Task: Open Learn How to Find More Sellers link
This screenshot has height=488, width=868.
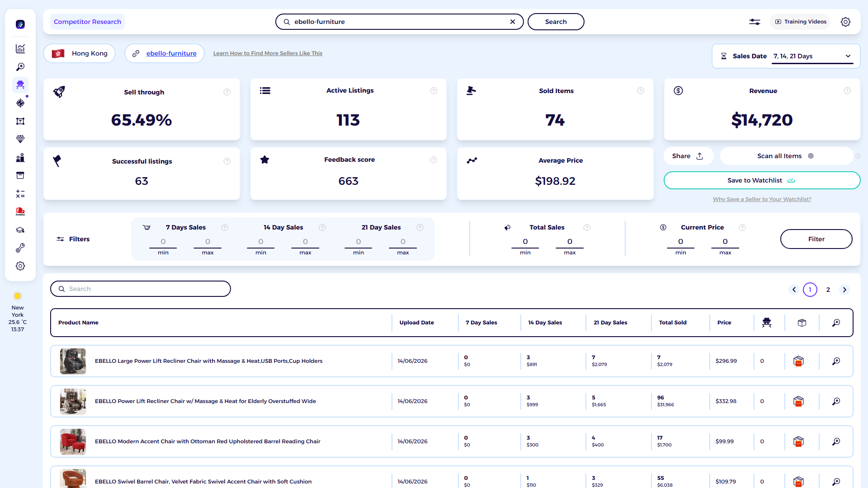Action: 268,53
